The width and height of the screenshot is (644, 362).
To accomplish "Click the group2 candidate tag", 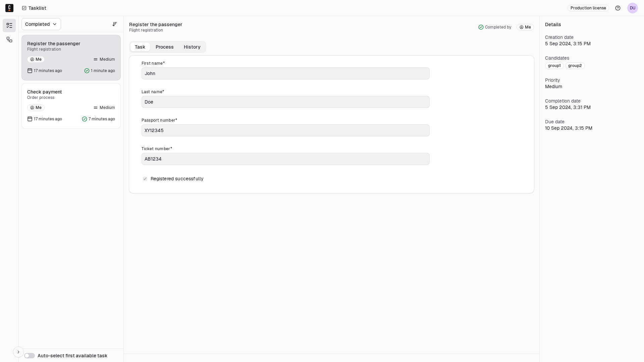I will (575, 66).
